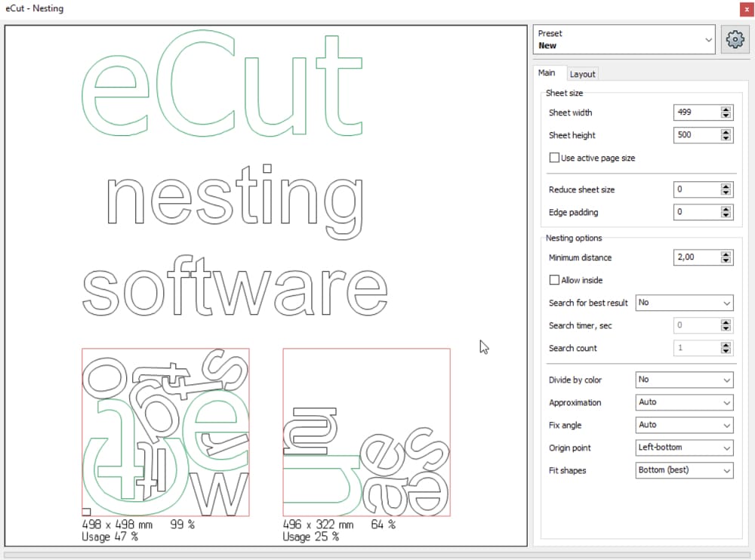This screenshot has width=755, height=560.
Task: Click the 'nesting' outline text in preview
Action: click(235, 202)
